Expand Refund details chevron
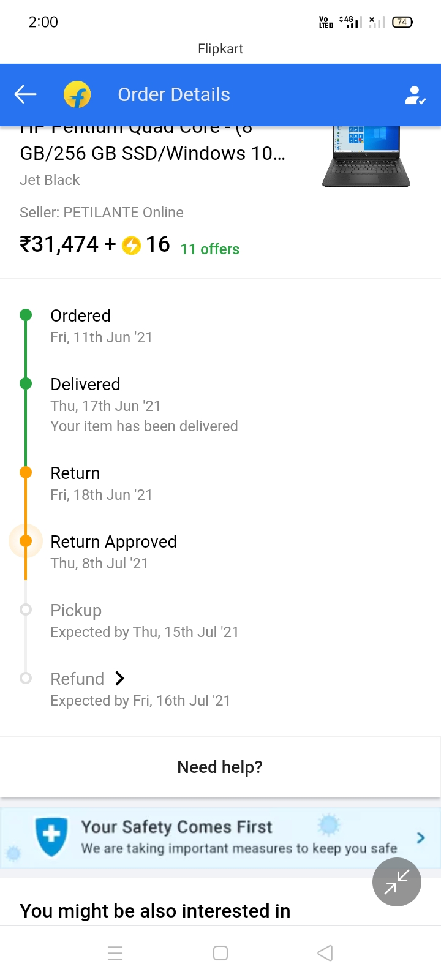441x980 pixels. coord(120,679)
